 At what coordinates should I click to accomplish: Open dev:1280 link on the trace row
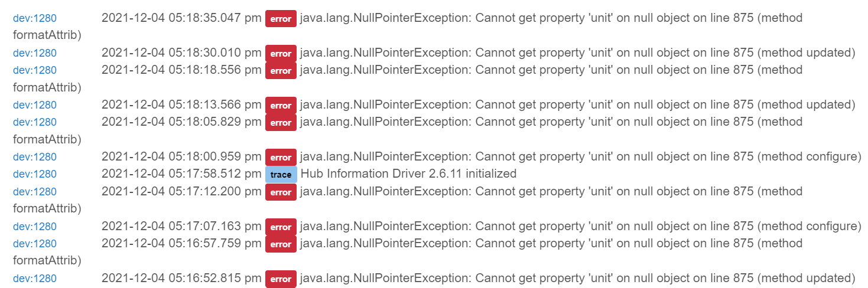[35, 174]
